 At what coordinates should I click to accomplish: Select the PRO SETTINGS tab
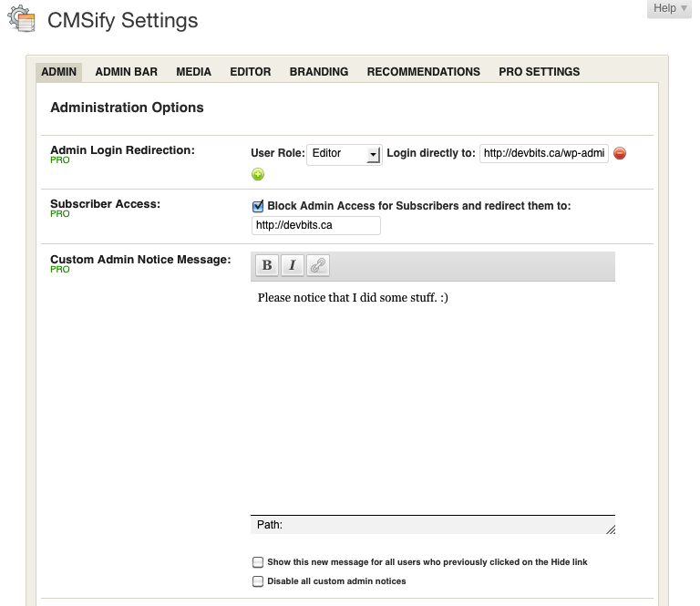(540, 72)
